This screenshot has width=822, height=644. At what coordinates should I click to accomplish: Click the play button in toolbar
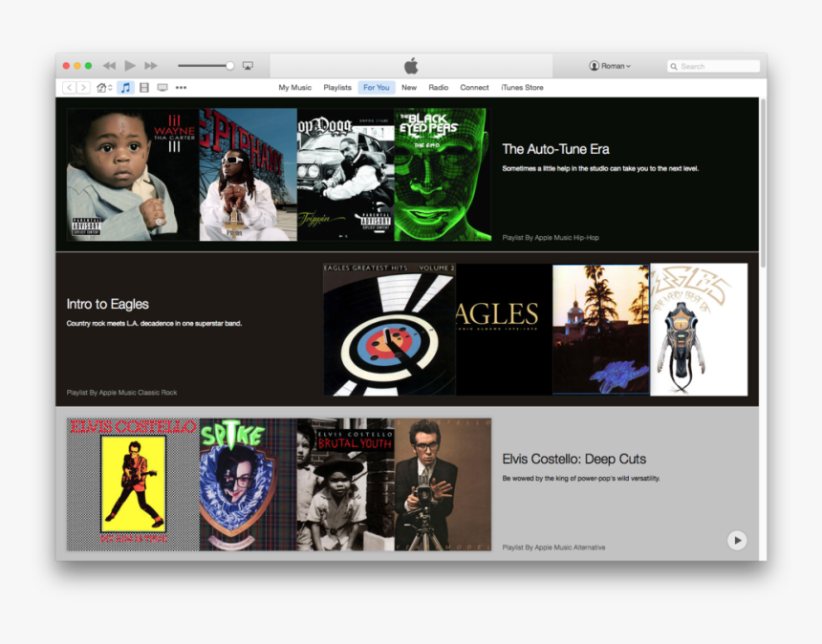click(x=129, y=66)
